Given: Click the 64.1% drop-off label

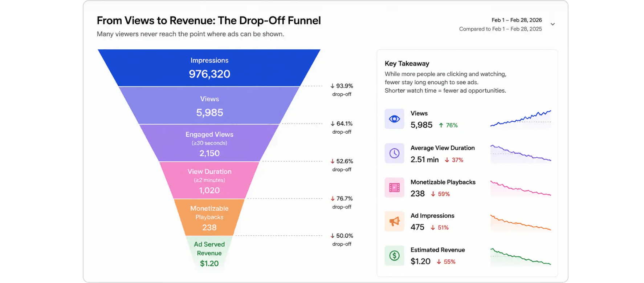Looking at the screenshot, I should point(342,128).
